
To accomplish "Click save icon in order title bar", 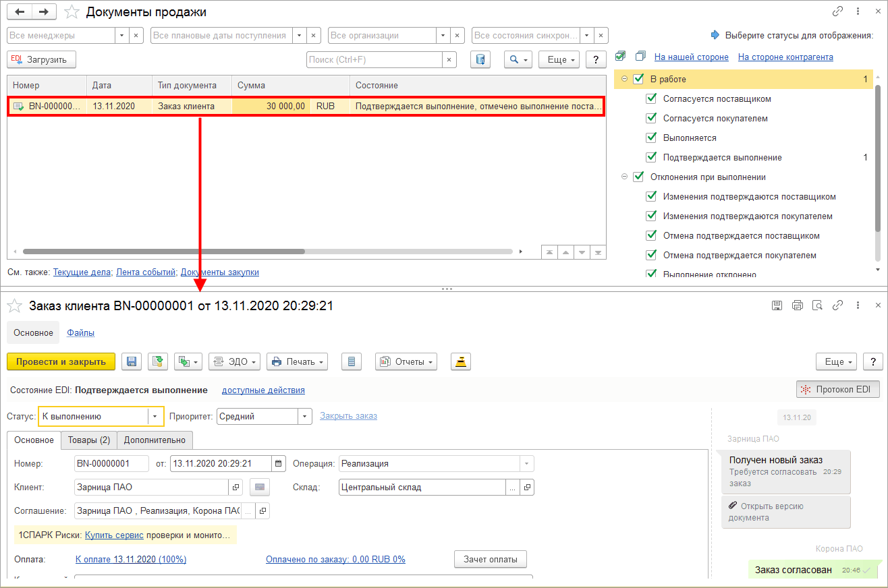I will coord(777,305).
